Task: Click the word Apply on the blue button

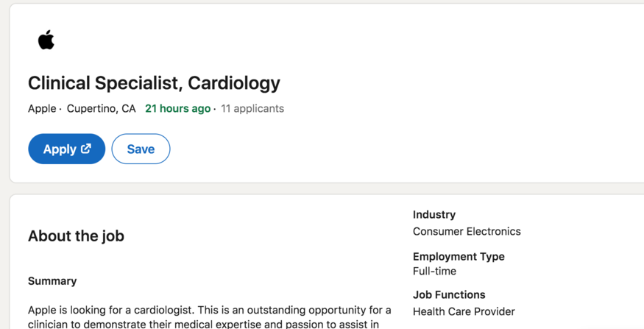Action: pos(60,149)
